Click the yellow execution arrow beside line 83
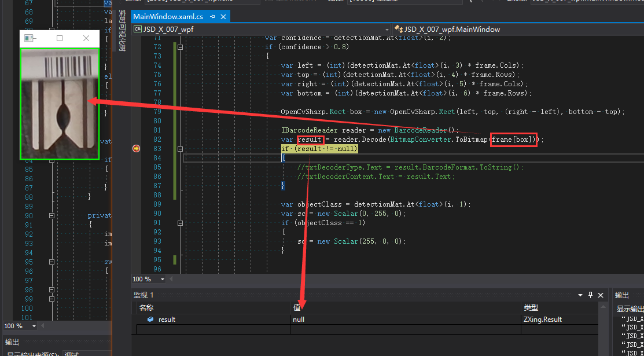 pos(136,148)
